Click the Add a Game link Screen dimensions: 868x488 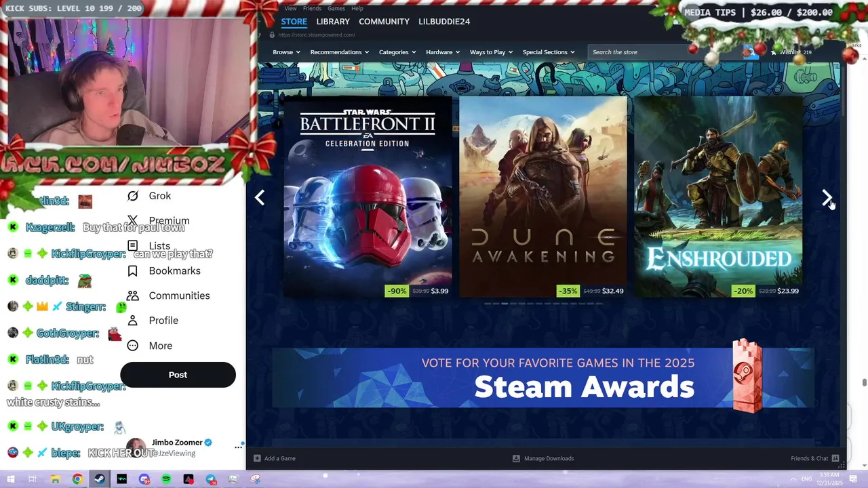point(279,458)
